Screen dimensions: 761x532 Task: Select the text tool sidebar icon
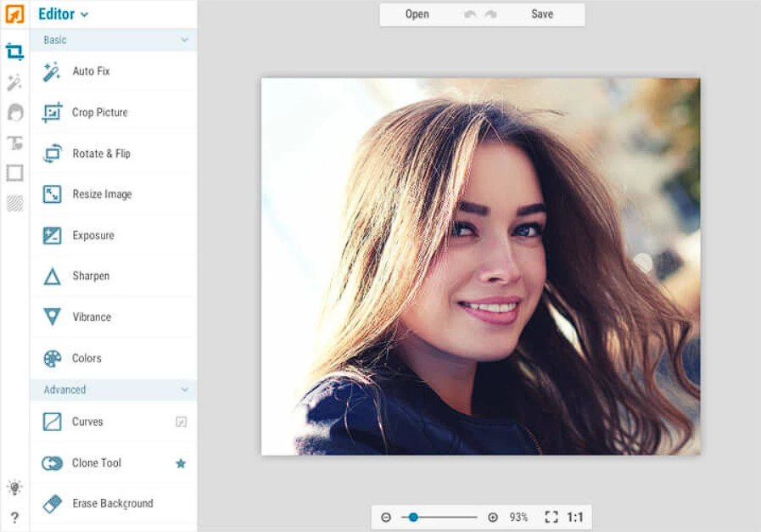coord(14,143)
